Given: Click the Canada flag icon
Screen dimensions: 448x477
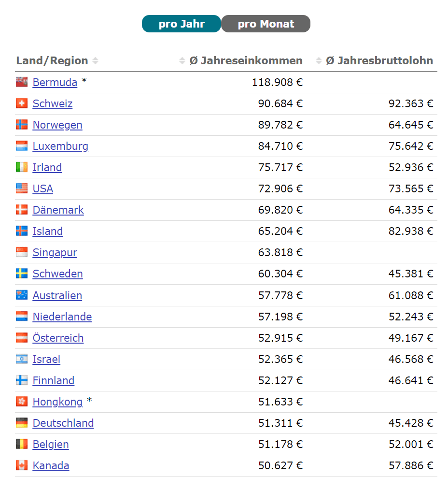Looking at the screenshot, I should (22, 465).
